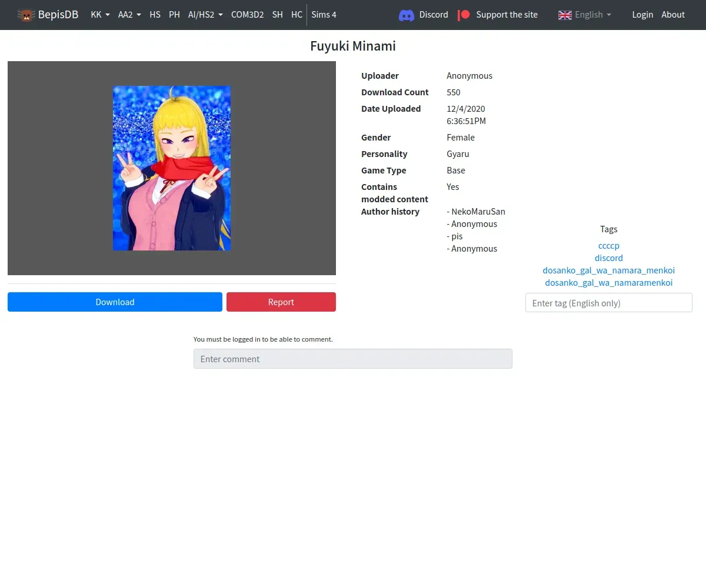The height and width of the screenshot is (588, 706).
Task: Click the Gyaru personality value
Action: [458, 154]
